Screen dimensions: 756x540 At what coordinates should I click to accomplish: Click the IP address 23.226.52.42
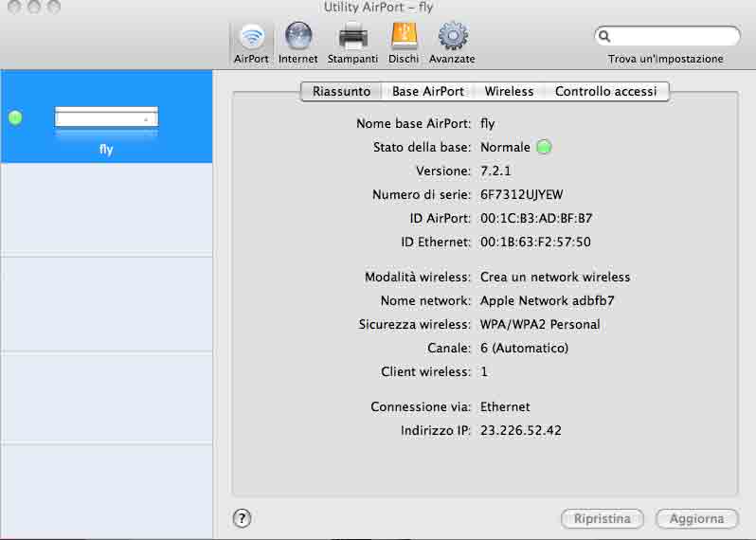(x=521, y=430)
